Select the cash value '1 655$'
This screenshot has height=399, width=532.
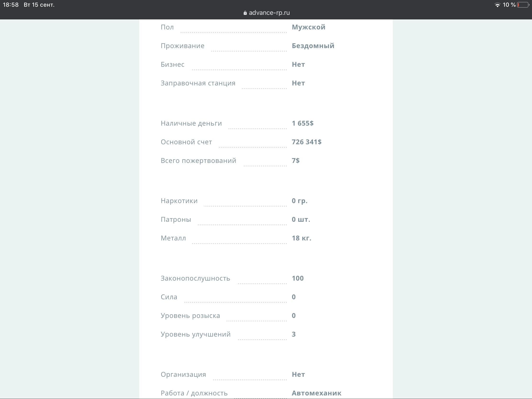tap(303, 123)
